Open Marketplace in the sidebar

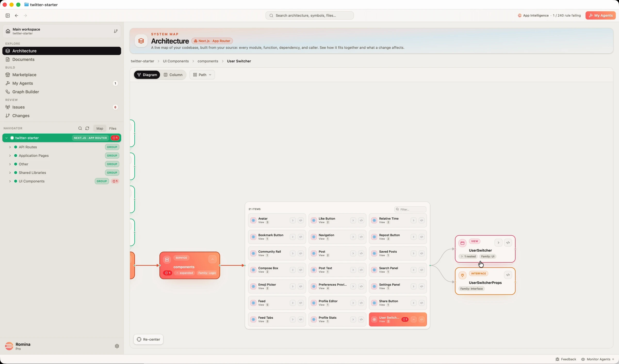(62, 75)
